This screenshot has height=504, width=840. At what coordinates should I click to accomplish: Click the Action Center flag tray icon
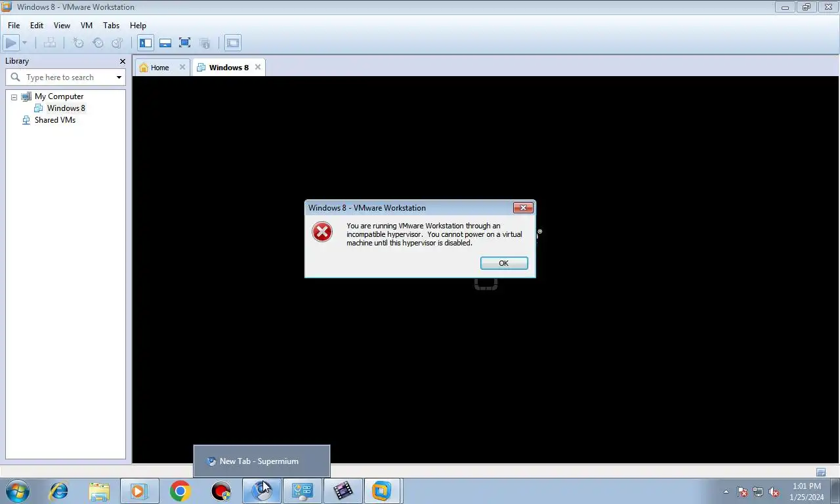point(742,492)
